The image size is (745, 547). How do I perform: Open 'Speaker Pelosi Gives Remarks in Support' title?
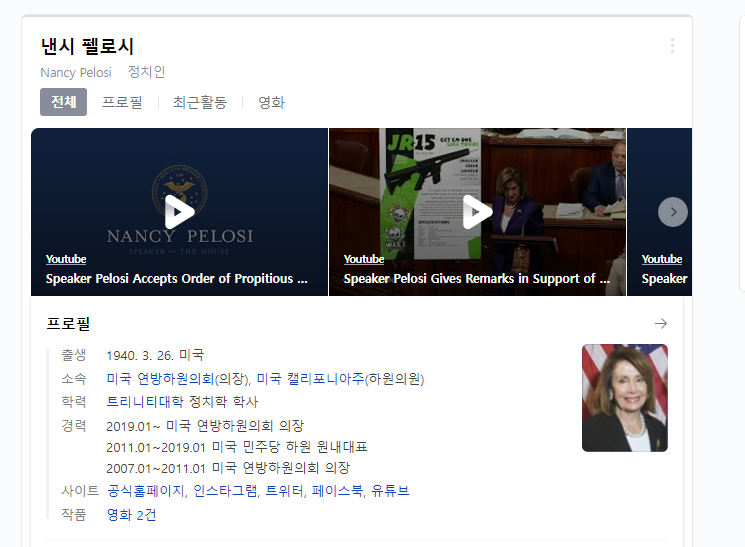pos(477,278)
